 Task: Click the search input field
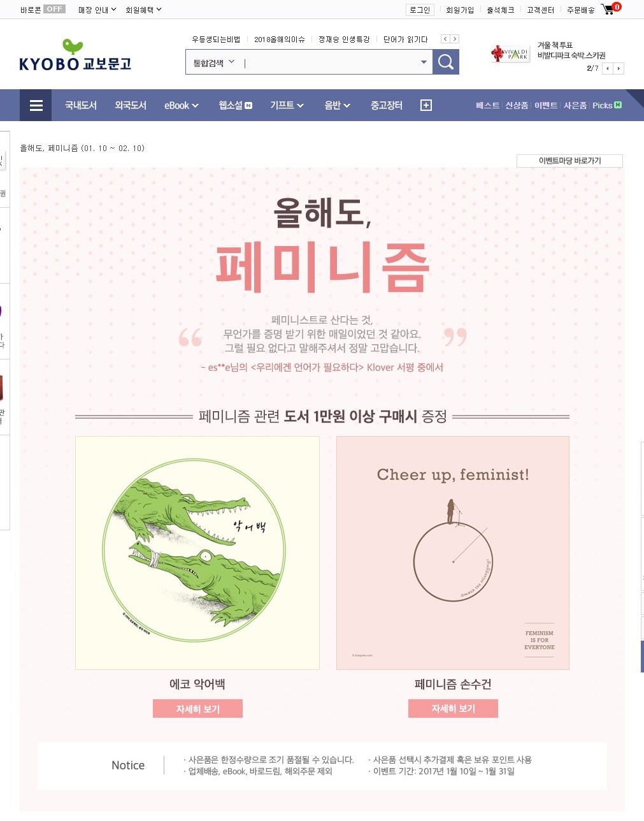[328, 62]
